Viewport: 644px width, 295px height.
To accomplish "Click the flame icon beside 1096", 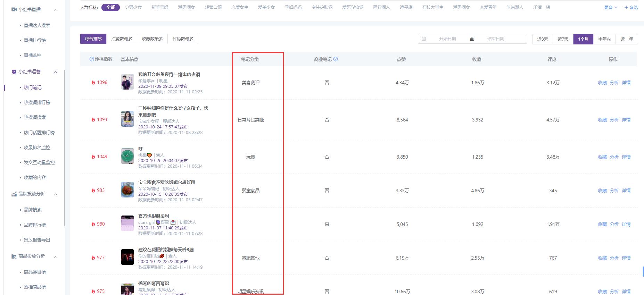I will (93, 83).
